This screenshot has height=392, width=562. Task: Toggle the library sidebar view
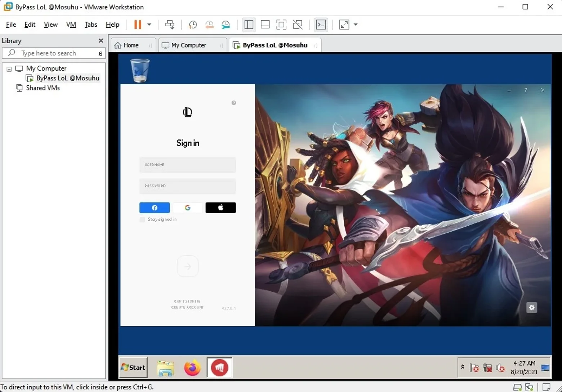(x=249, y=24)
